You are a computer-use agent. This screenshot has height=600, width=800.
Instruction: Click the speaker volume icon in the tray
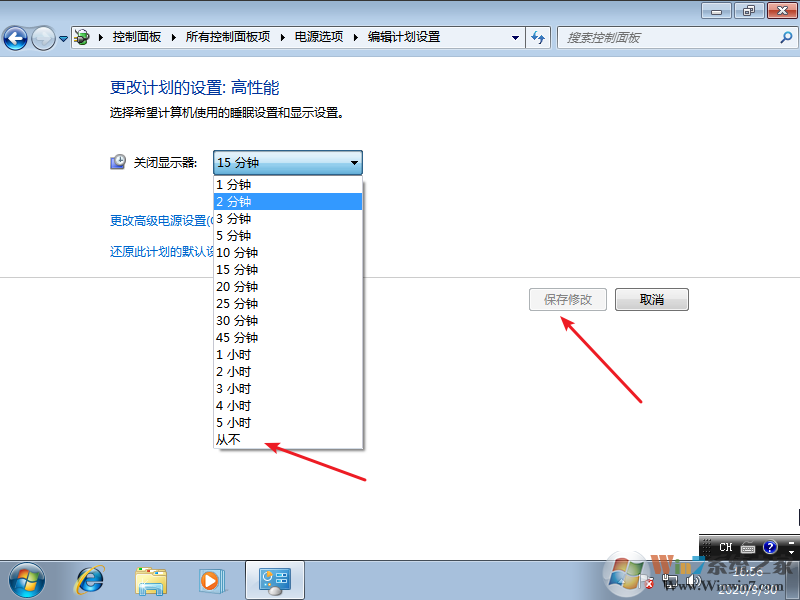pos(694,580)
